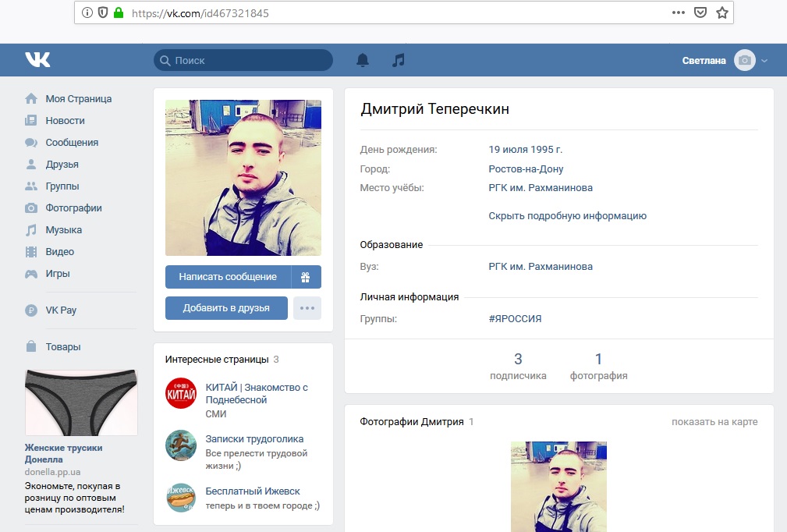View site security padlock info
The width and height of the screenshot is (787, 532).
pyautogui.click(x=119, y=13)
